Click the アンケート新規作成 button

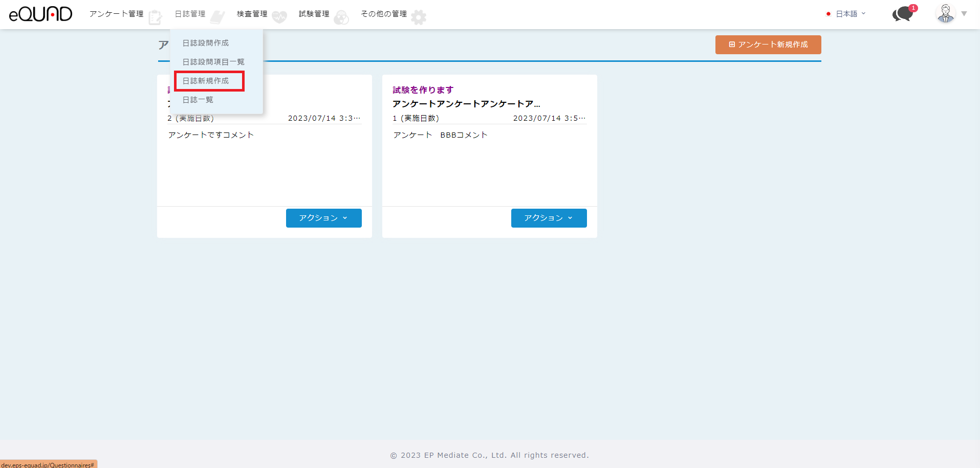[768, 44]
